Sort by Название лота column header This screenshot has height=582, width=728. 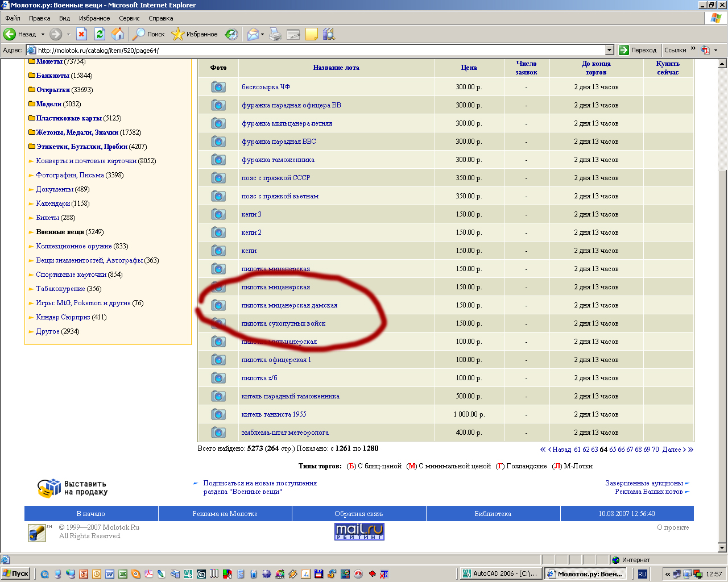click(x=336, y=68)
